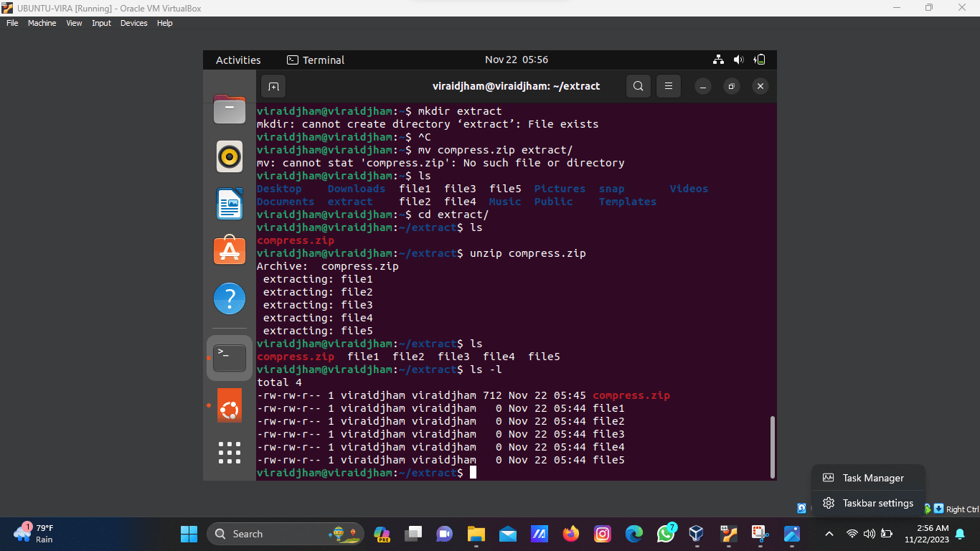
Task: Choose Task Manager from the context menu
Action: click(868, 478)
